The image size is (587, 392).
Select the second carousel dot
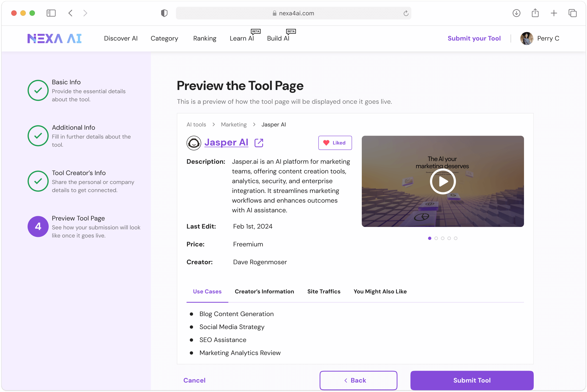coord(436,238)
